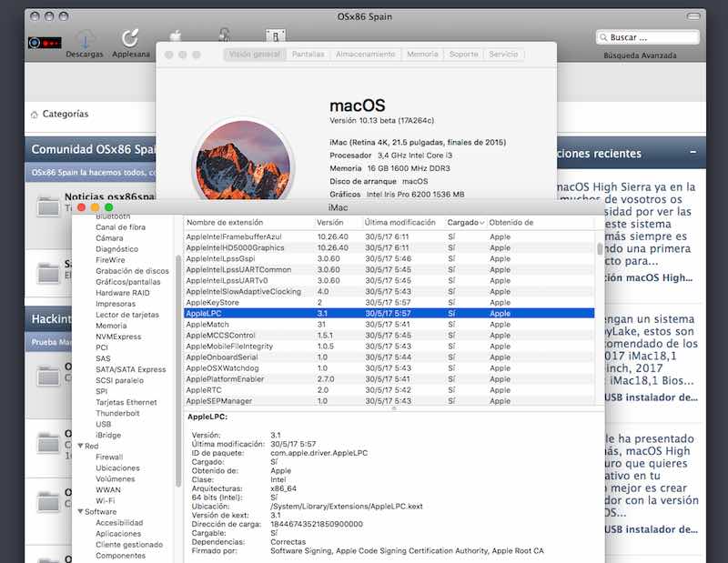Screen dimensions: 728x563
Task: Select the AppleSEPManager extension row
Action: coord(389,401)
